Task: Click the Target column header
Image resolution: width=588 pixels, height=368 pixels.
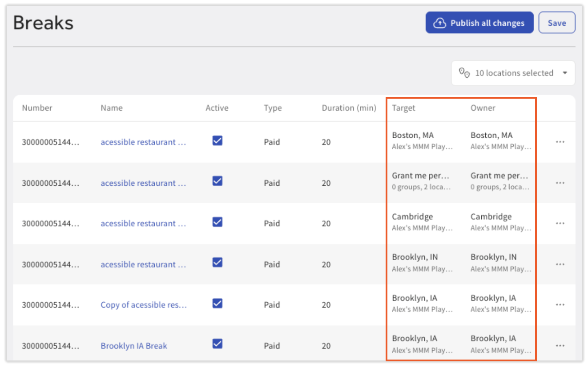Action: (x=403, y=108)
